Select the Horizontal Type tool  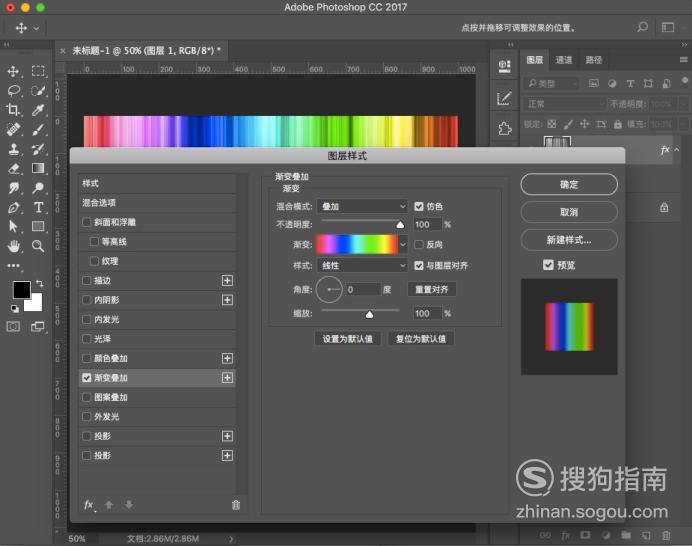(38, 207)
